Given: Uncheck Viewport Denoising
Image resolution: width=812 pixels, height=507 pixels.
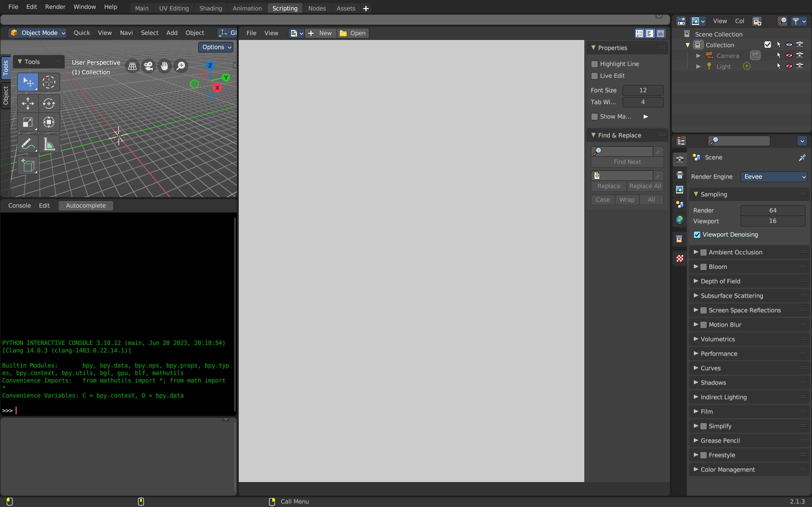Looking at the screenshot, I should click(x=697, y=234).
